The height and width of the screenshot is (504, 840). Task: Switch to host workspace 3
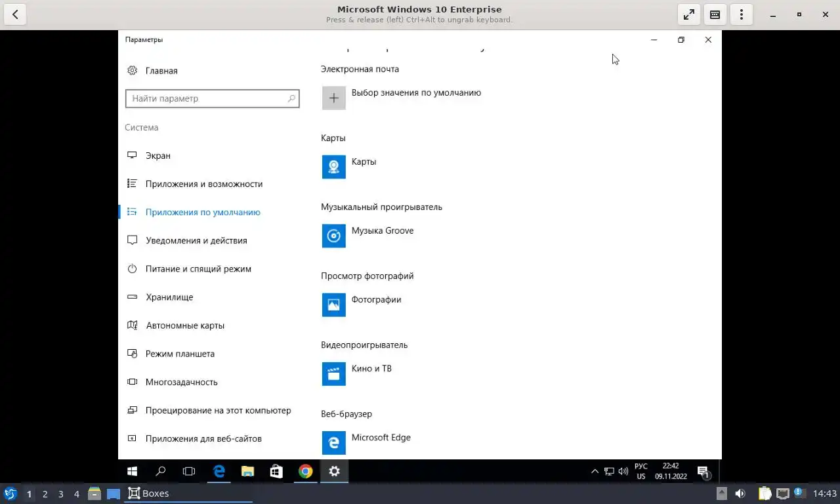click(x=60, y=493)
